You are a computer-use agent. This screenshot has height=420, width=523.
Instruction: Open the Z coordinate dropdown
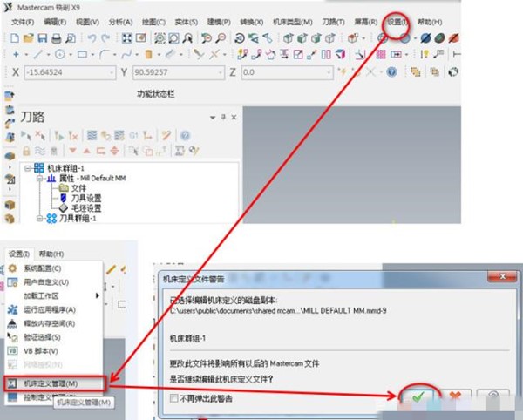329,72
